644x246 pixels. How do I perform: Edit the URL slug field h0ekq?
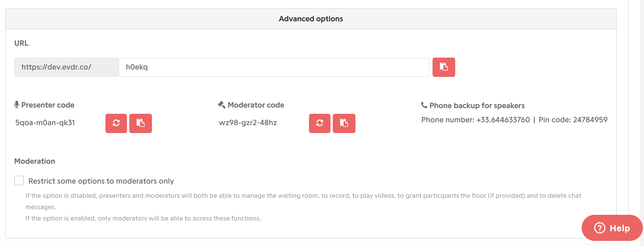pos(274,67)
